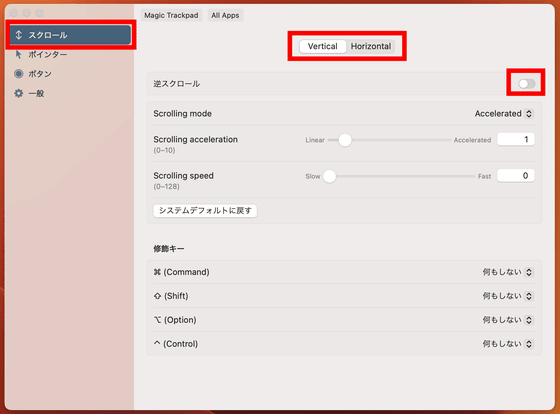
Task: Click the All Apps button
Action: [x=225, y=15]
